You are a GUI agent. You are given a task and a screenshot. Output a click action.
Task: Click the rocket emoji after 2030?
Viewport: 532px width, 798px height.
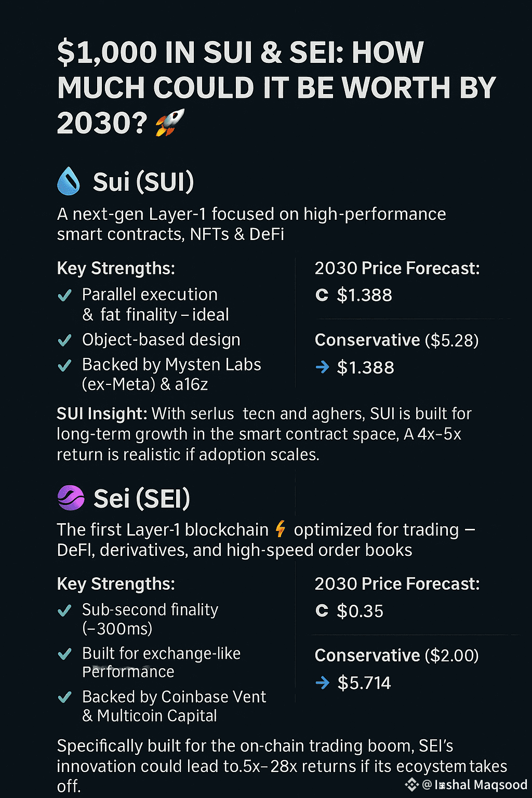(170, 123)
